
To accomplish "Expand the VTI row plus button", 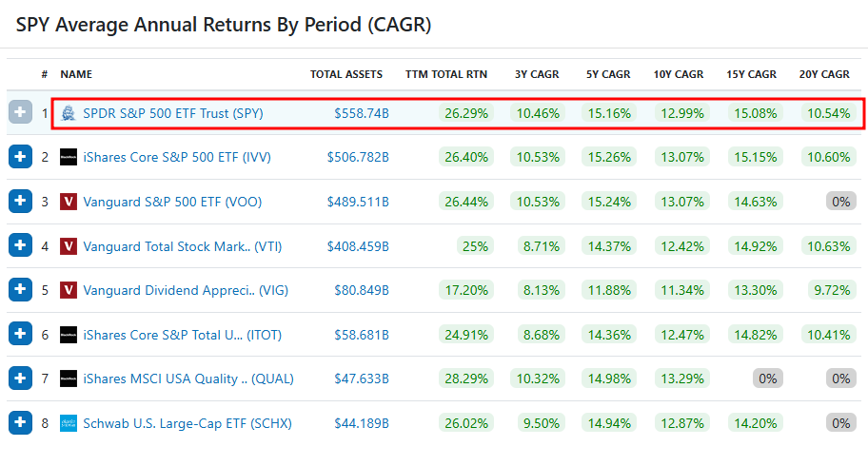I will (20, 245).
